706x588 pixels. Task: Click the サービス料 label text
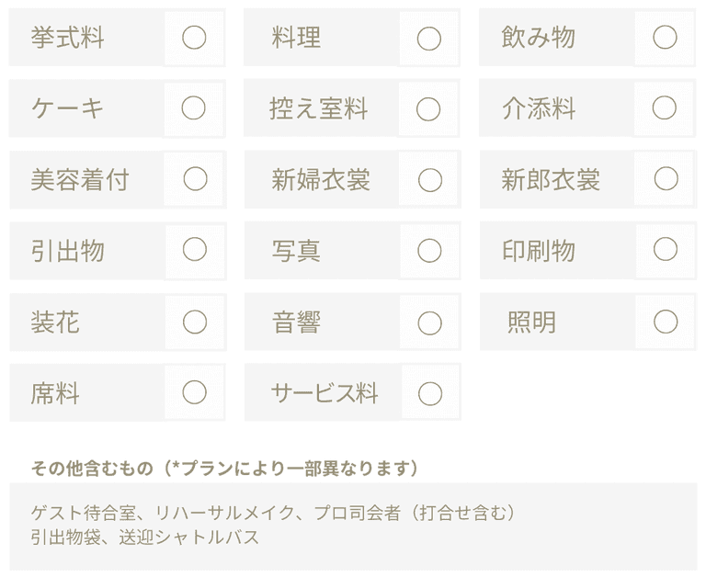(x=325, y=393)
